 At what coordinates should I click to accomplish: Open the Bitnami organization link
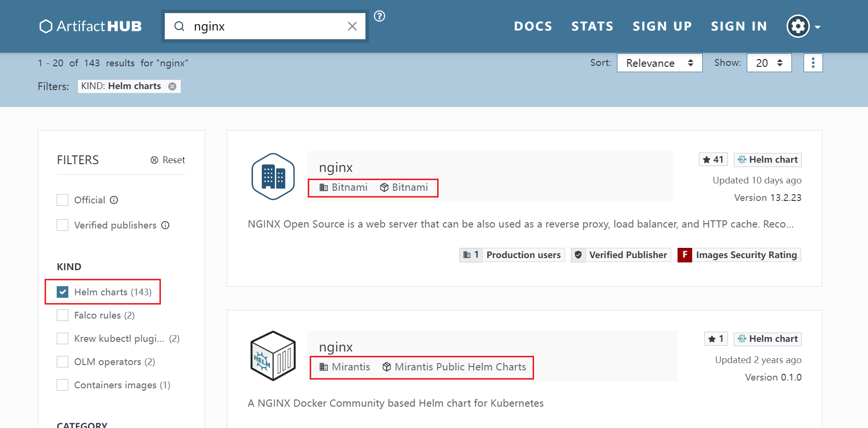(x=344, y=187)
